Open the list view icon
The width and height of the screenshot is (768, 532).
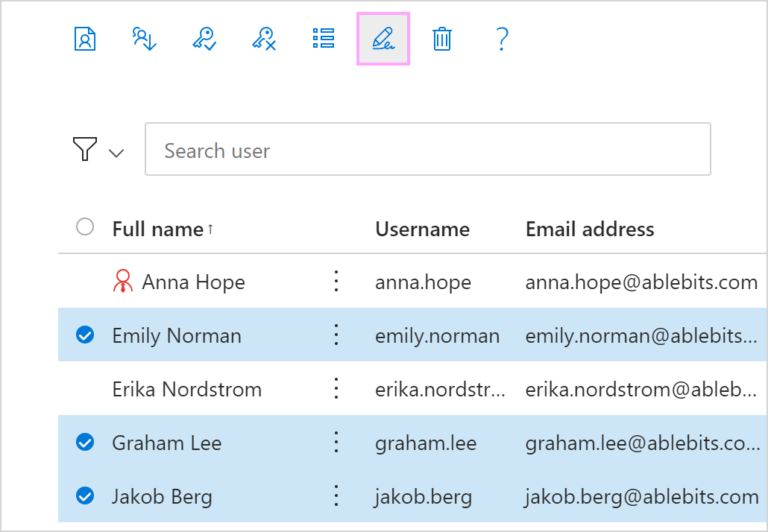click(x=324, y=38)
